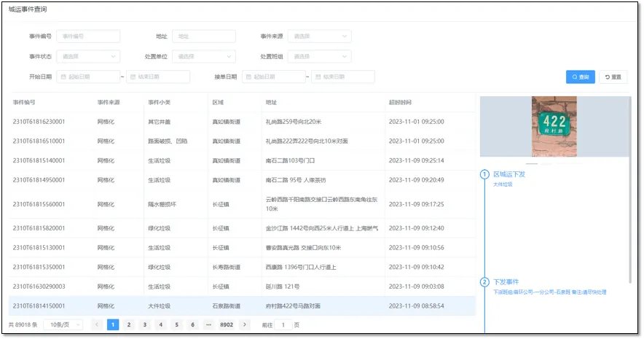Screen dimensions: 644x339
Task: Click the 事件编号 column header
Action: point(24,102)
